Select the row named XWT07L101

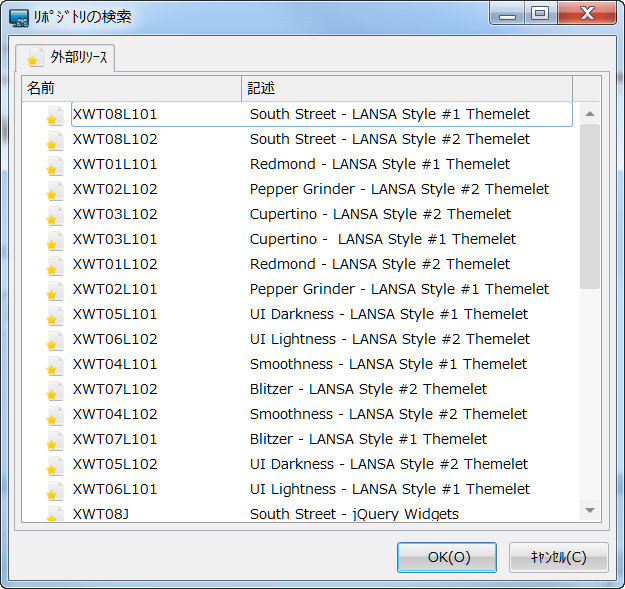tap(297, 439)
